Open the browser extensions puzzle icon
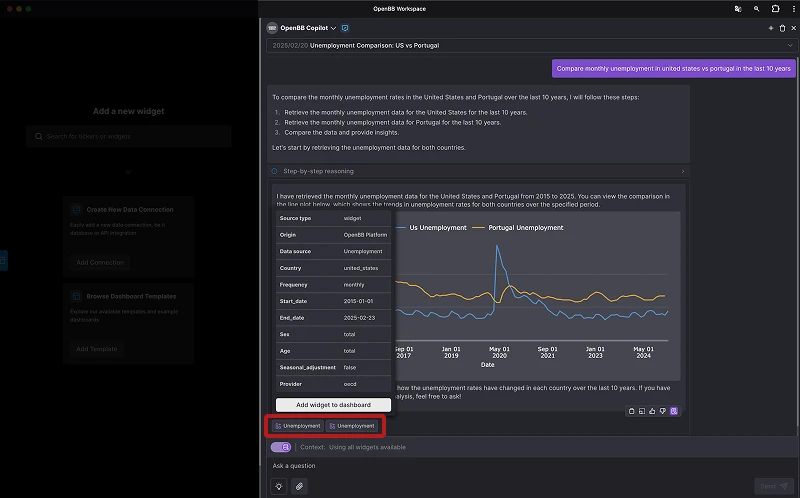This screenshot has width=800, height=498. coord(775,8)
